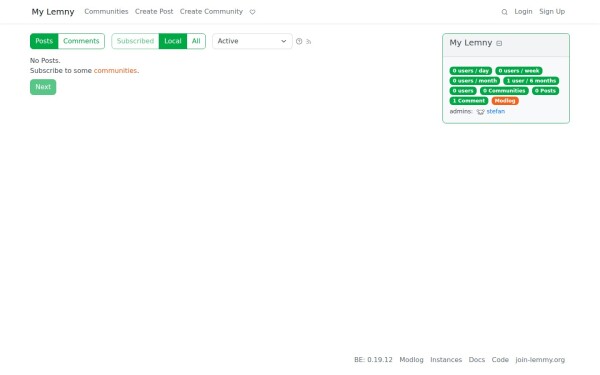Select the All listing filter

(x=196, y=41)
